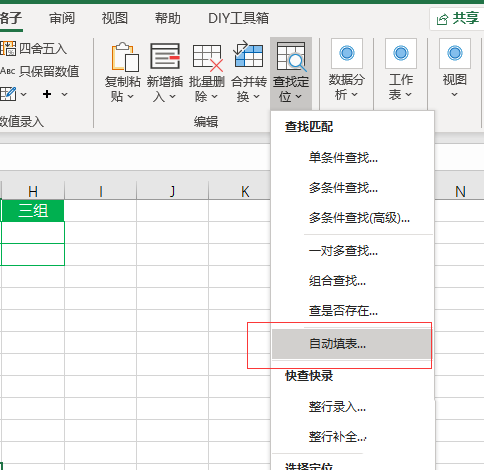Screen dimensions: 484x470
Task: Select column N header
Action: tap(460, 191)
